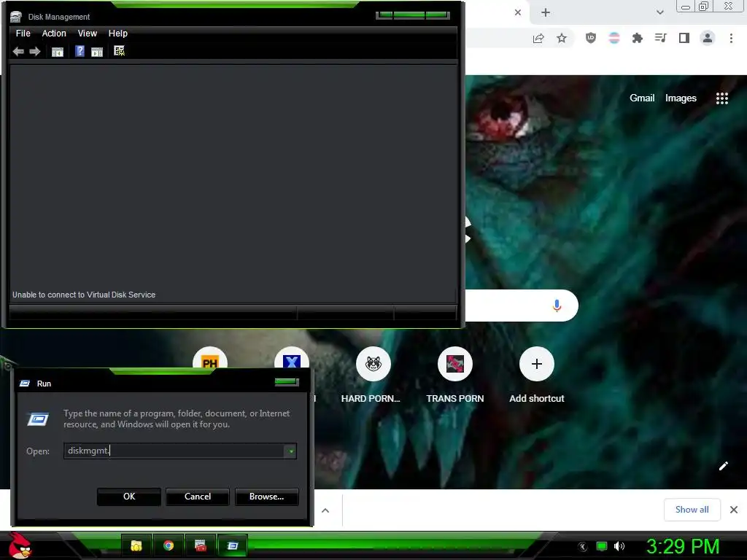Open the Help menu in Disk Management
This screenshot has height=560, width=747.
coord(117,34)
